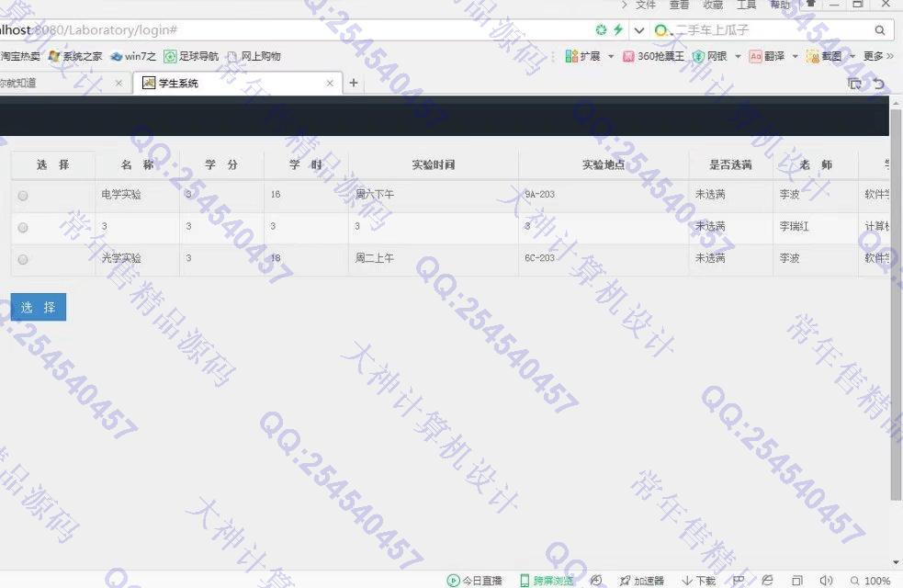903x588 pixels.
Task: Click the 360抢票王 bookmark icon
Action: 628,56
